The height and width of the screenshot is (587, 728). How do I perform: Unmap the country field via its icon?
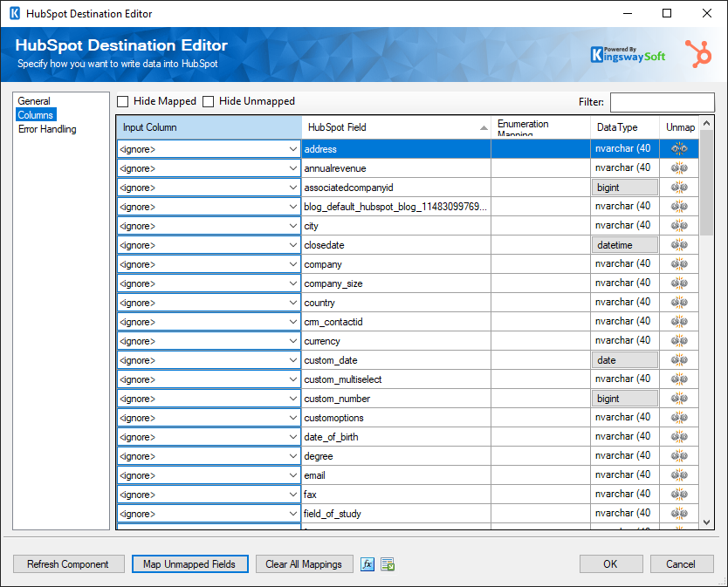679,303
